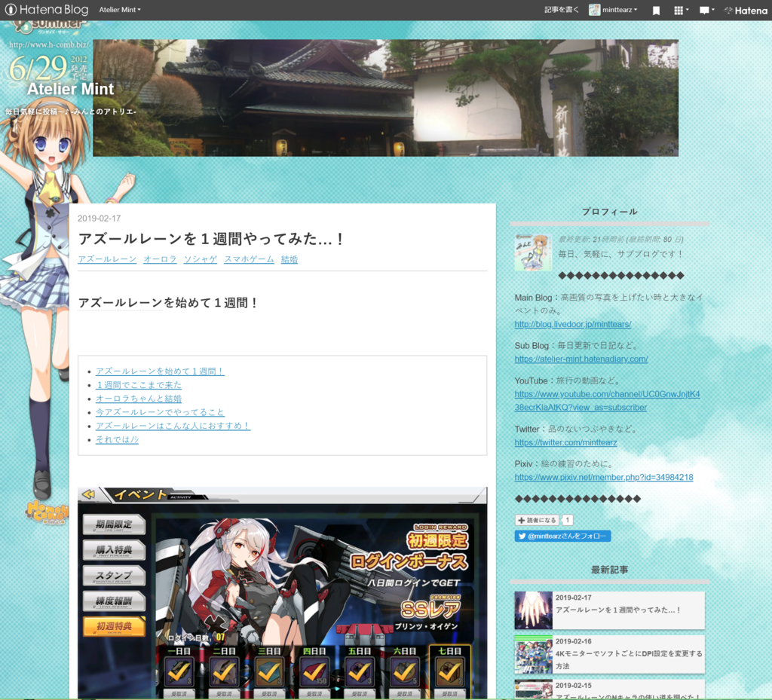Screen dimensions: 772x700
Task: Select the スマホゲーム category tag
Action: pos(249,259)
